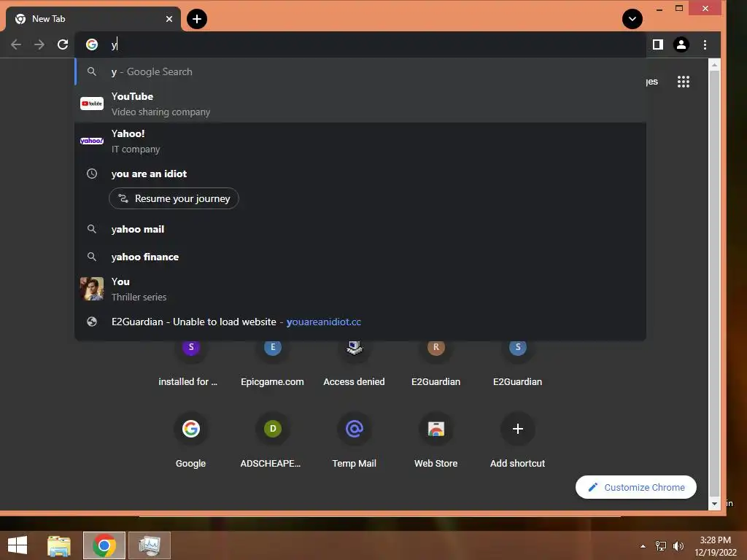Screen dimensions: 747x560
Task: Show hidden system tray icons
Action: 643,546
